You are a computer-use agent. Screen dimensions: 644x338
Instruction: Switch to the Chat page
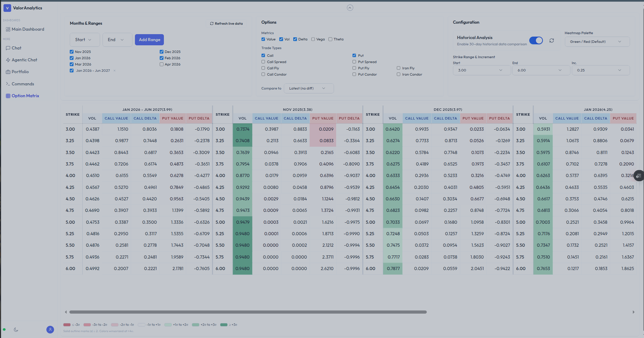(x=8, y=48)
